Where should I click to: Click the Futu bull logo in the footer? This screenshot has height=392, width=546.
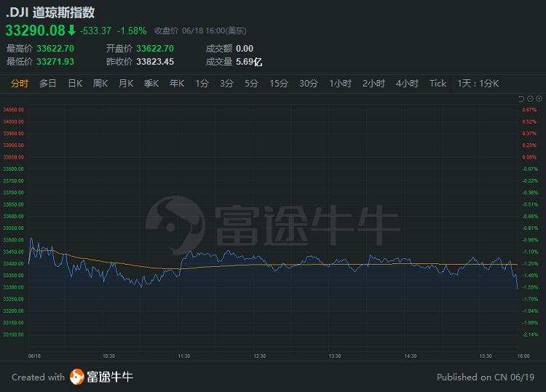[x=77, y=377]
